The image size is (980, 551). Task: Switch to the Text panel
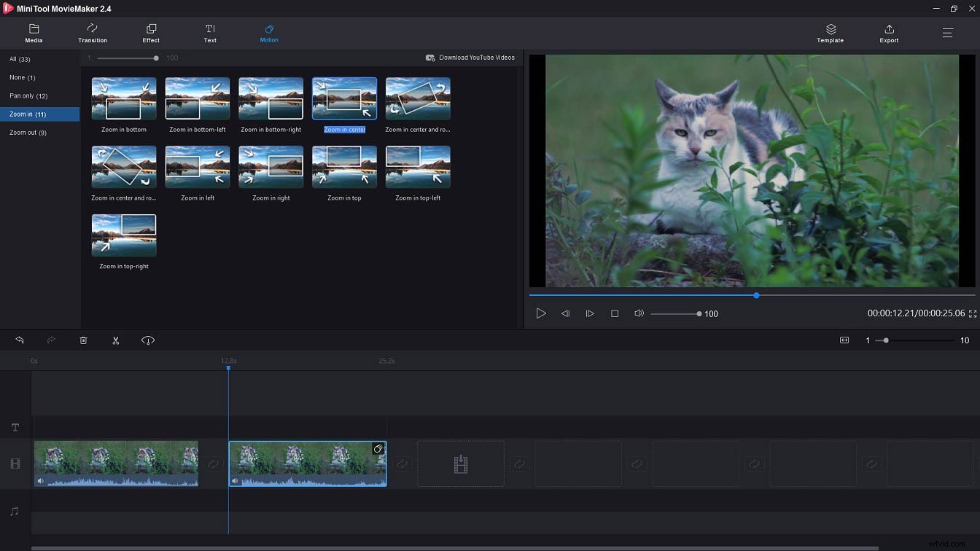pos(210,33)
